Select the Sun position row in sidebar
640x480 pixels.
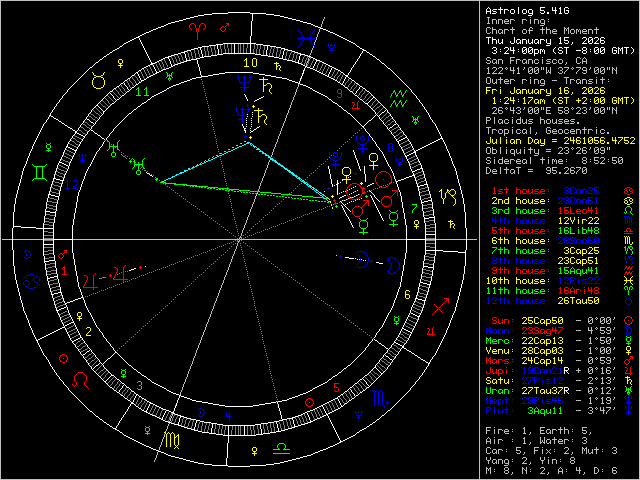[555, 320]
